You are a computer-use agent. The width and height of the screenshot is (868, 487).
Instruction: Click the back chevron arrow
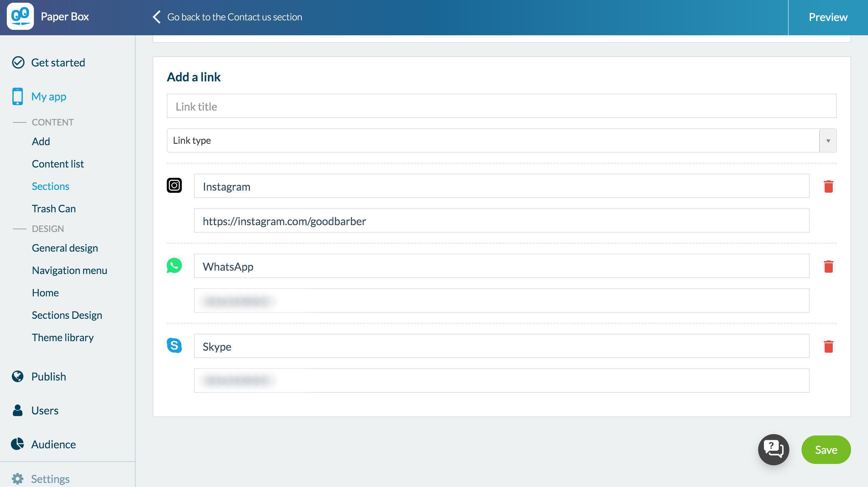tap(157, 17)
